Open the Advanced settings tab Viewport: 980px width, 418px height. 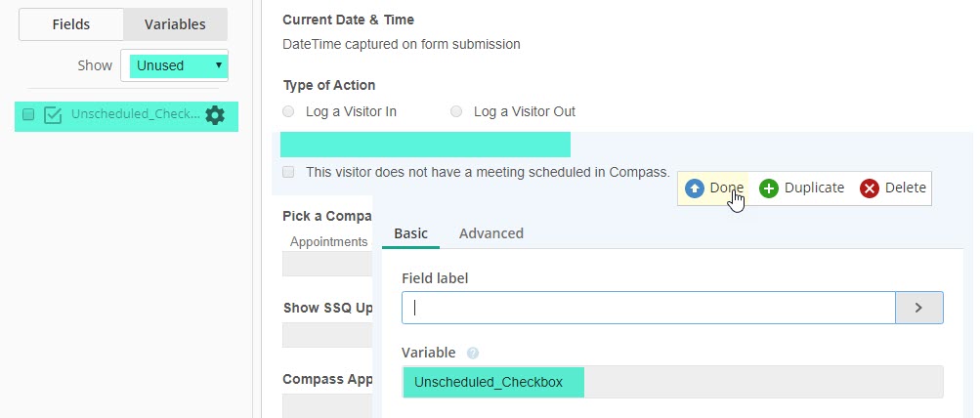click(x=490, y=233)
